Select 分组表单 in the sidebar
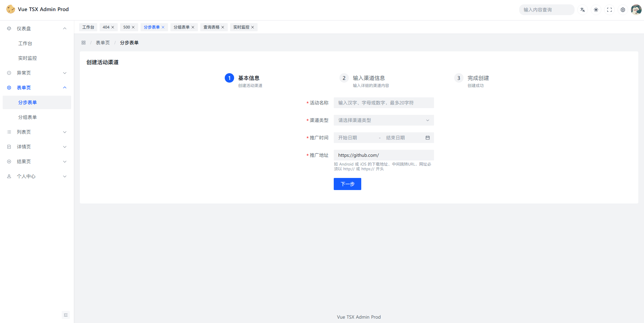The image size is (644, 323). coord(28,117)
